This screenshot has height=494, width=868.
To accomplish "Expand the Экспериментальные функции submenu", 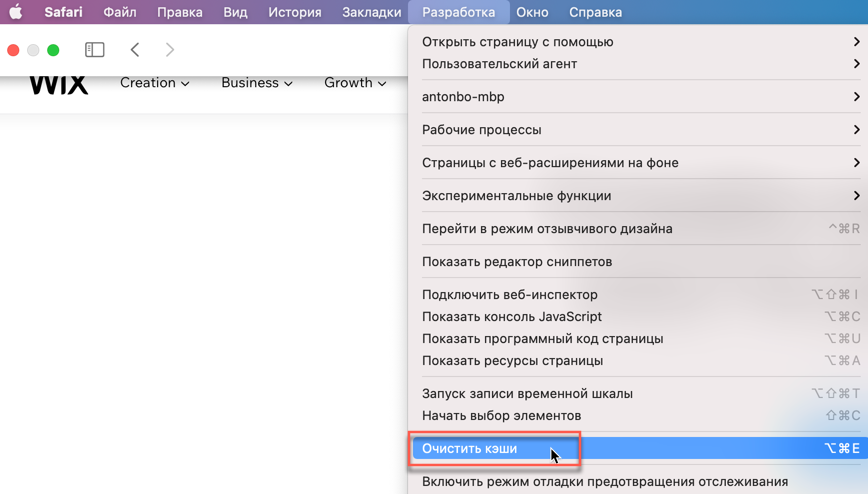I will (x=640, y=196).
